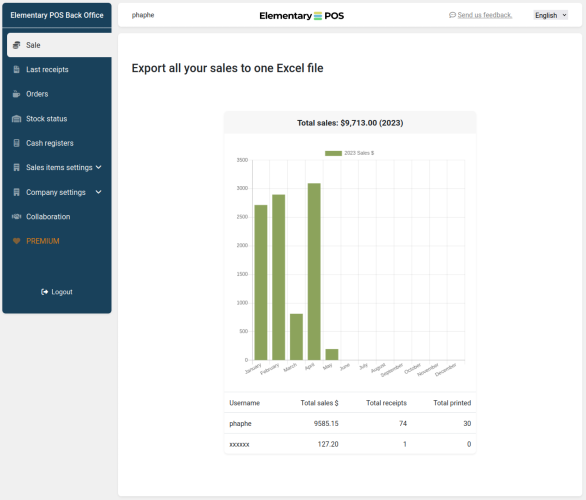Click the April sales bar

point(314,272)
